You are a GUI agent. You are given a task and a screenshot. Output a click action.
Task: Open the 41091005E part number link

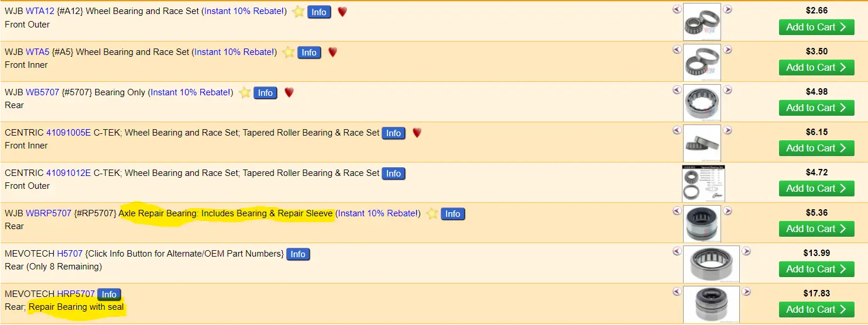[x=68, y=133]
